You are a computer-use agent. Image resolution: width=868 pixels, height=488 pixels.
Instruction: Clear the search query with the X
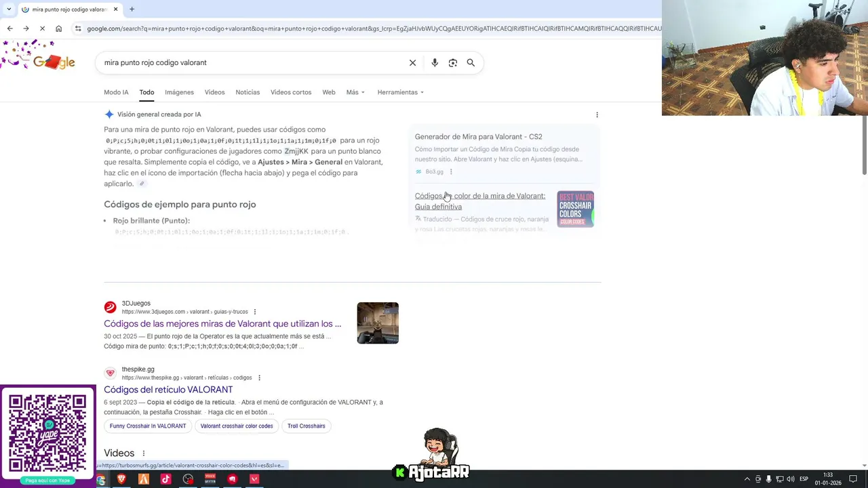pyautogui.click(x=412, y=62)
